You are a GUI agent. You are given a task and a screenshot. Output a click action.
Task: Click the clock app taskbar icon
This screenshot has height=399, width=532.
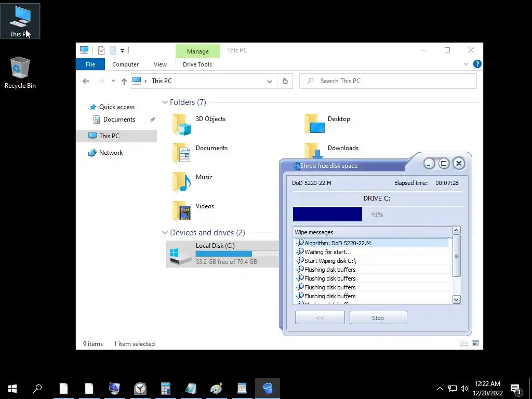140,389
